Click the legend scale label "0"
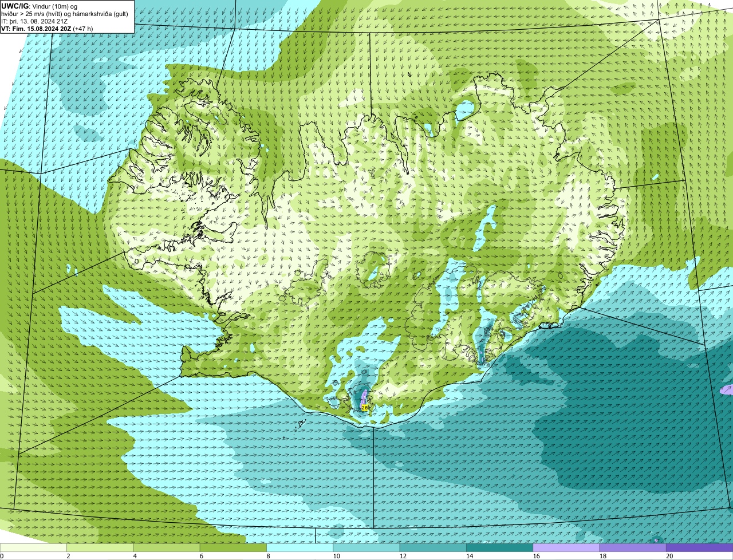Screen dimensions: 733x560 point(2,556)
